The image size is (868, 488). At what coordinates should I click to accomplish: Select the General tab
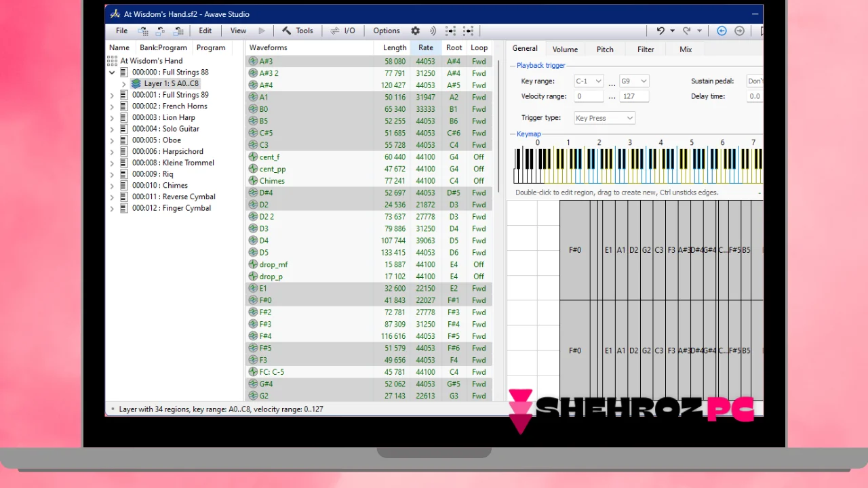pos(525,49)
